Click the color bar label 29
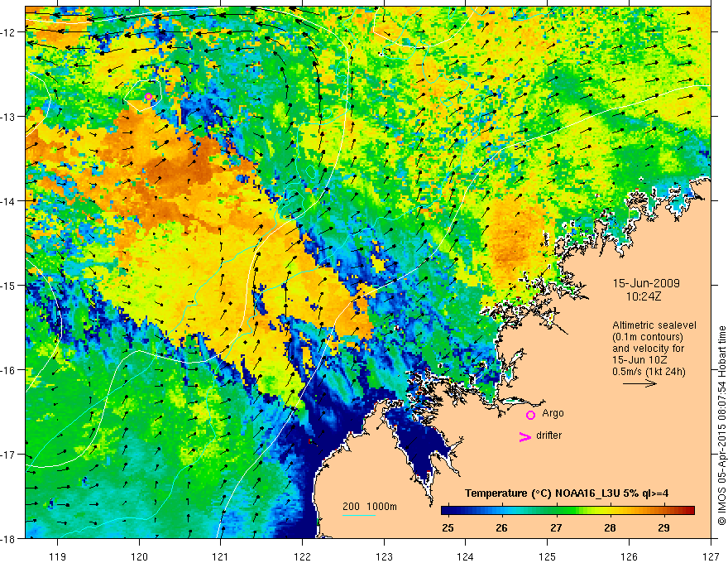728x563 pixels. pyautogui.click(x=663, y=527)
